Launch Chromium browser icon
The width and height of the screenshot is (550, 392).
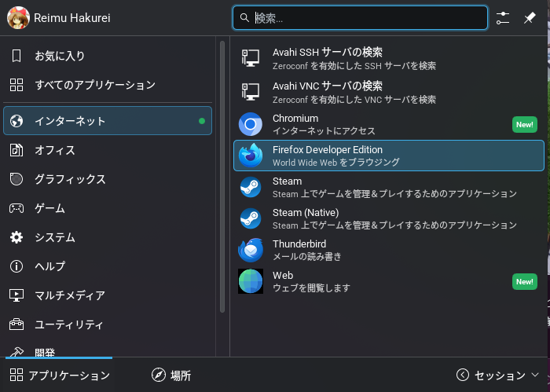[251, 124]
